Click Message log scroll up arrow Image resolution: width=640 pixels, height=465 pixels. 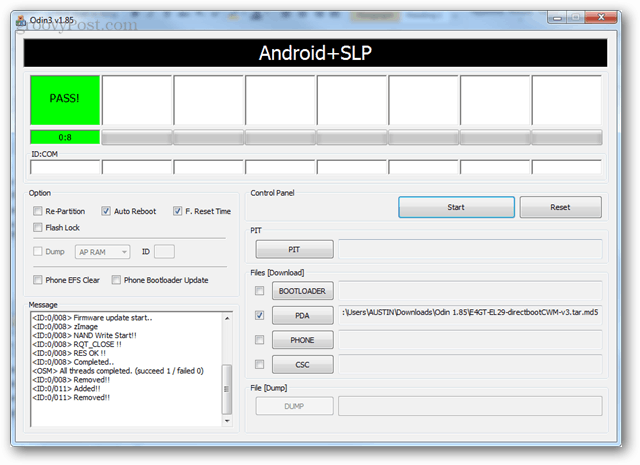click(x=227, y=318)
